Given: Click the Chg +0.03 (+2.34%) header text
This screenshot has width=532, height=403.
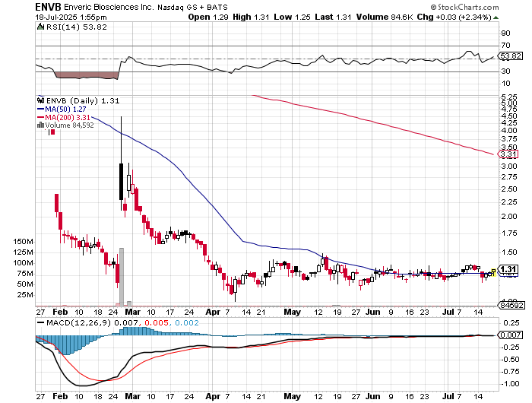Looking at the screenshot, I should 454,17.
